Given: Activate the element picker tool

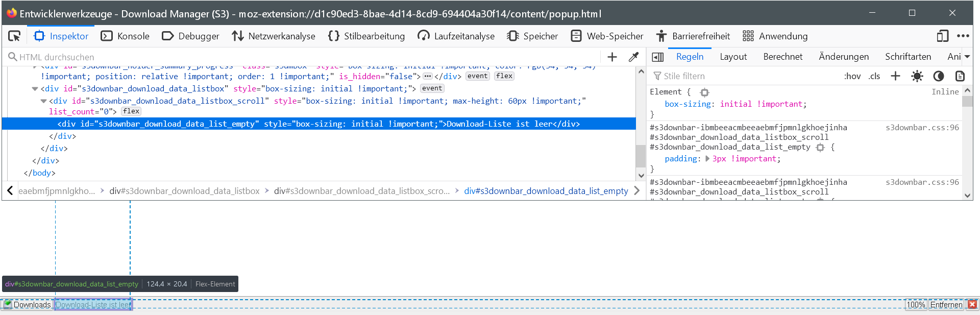Looking at the screenshot, I should pyautogui.click(x=14, y=36).
